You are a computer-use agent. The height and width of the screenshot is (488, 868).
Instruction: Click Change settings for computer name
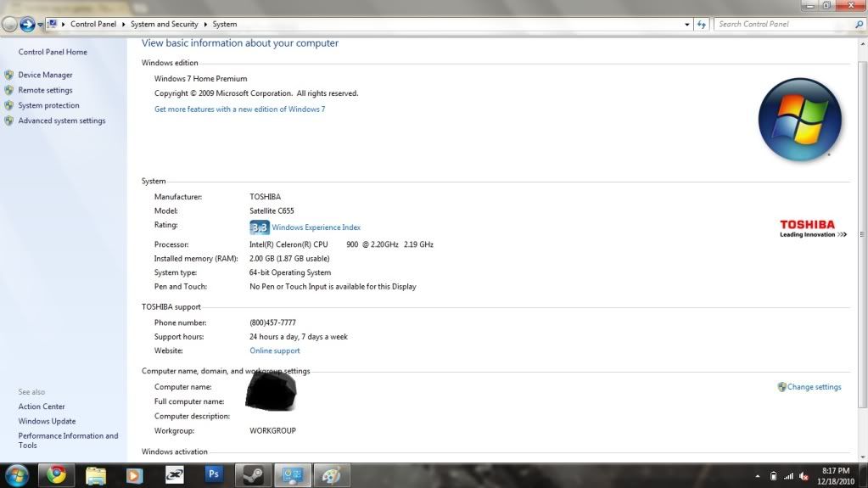814,387
